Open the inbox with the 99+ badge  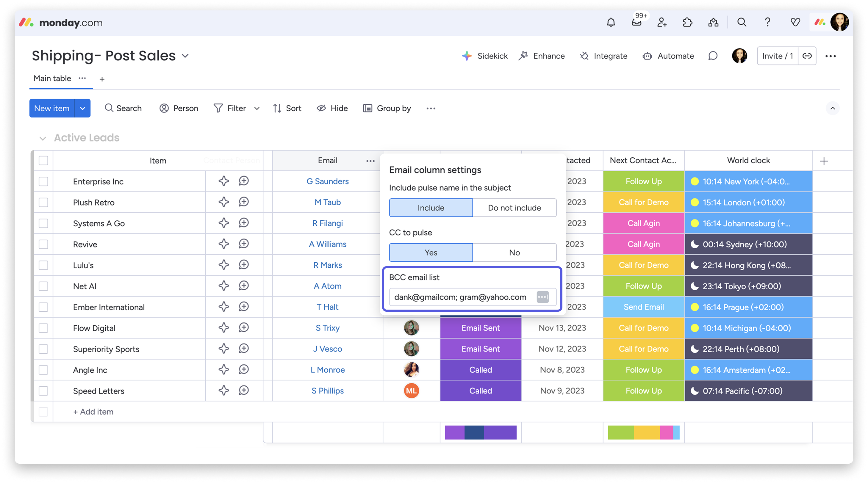click(x=636, y=23)
